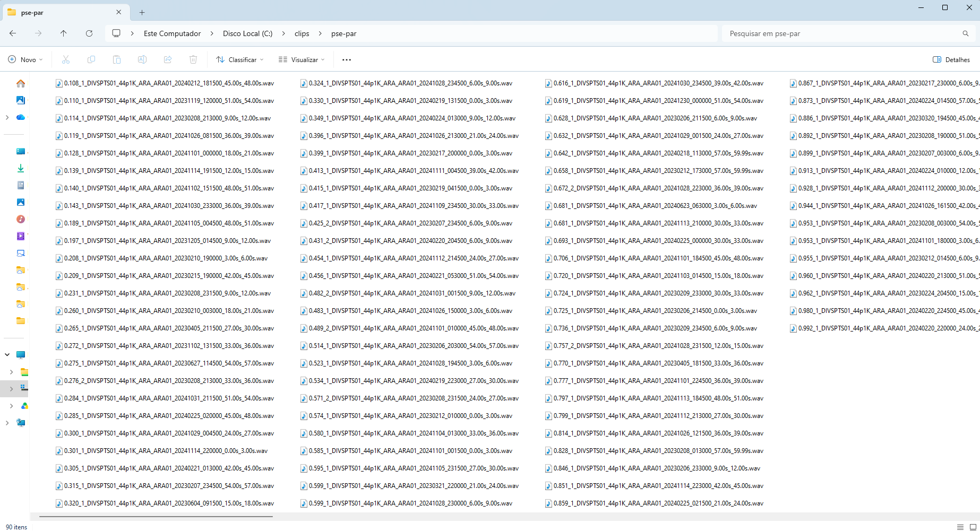Open the Pictures quick access folder
980x532 pixels.
coord(21,202)
